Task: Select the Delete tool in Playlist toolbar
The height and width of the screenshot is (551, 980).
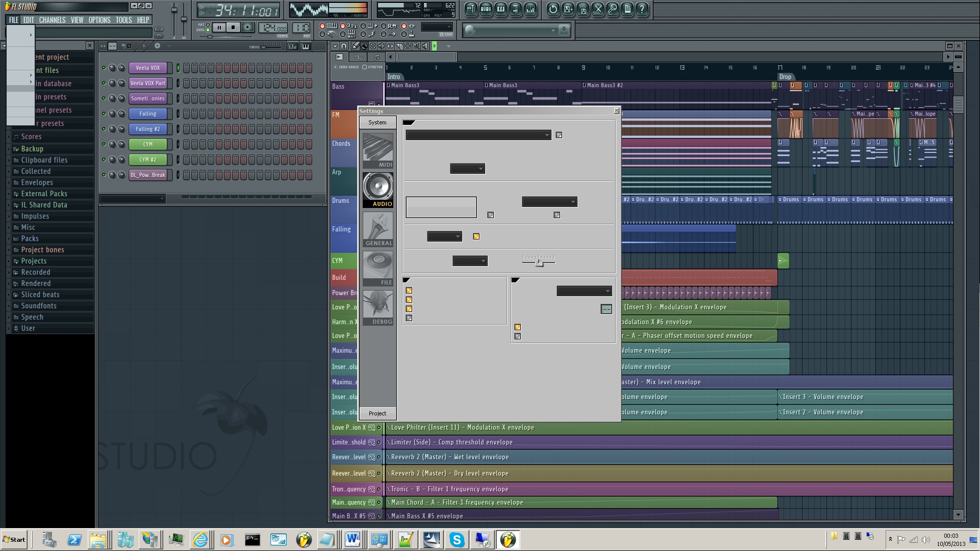Action: (x=373, y=46)
